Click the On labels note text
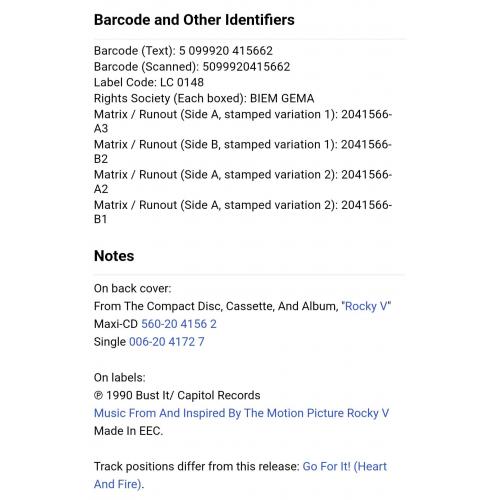The height and width of the screenshot is (500, 500). (119, 377)
